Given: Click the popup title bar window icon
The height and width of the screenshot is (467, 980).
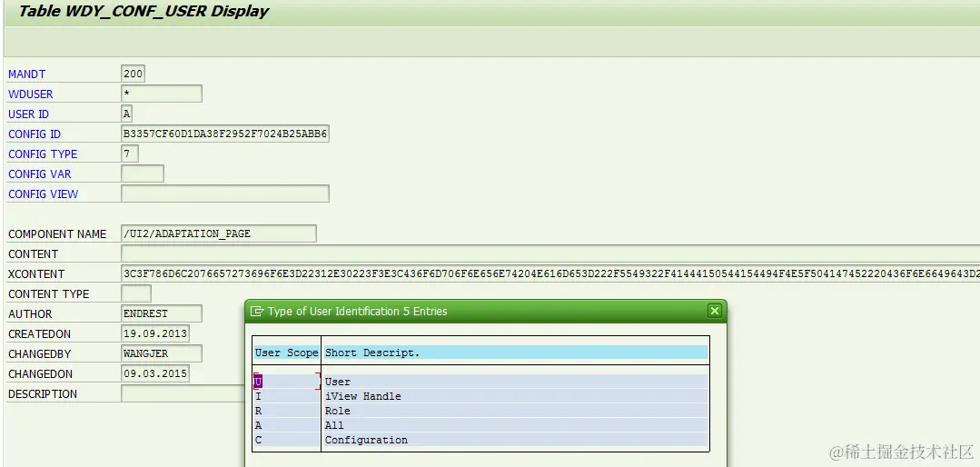Looking at the screenshot, I should 256,312.
